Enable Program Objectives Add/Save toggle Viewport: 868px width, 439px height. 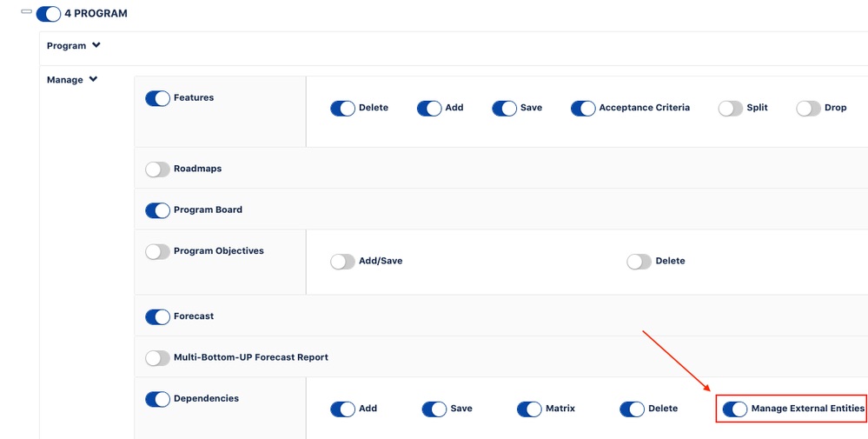coord(342,262)
